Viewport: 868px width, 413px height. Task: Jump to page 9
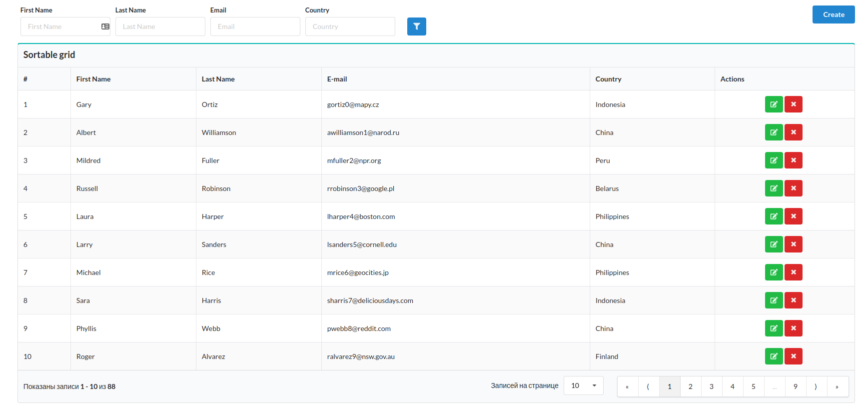point(796,386)
